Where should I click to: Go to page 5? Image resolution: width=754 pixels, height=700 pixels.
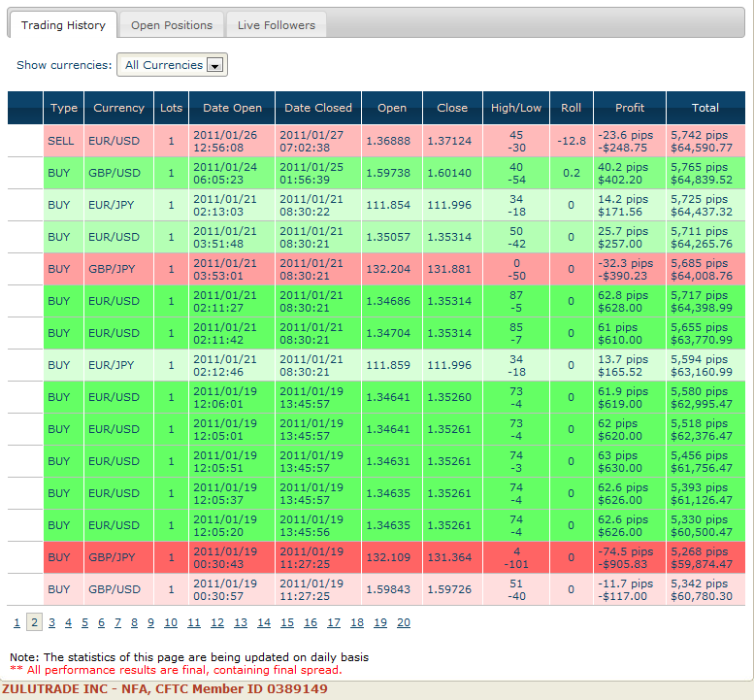pos(84,622)
